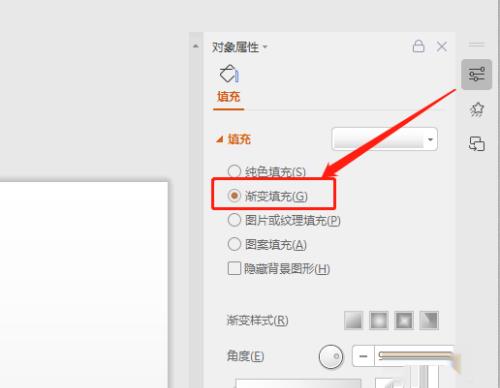Select 图片或纹理填充(P) radio button

234,220
